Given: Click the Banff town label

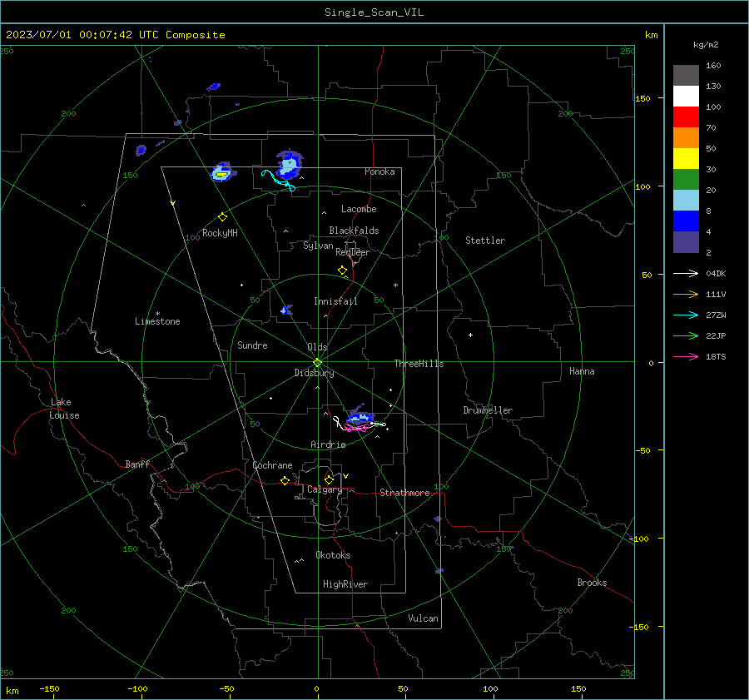Looking at the screenshot, I should (137, 464).
